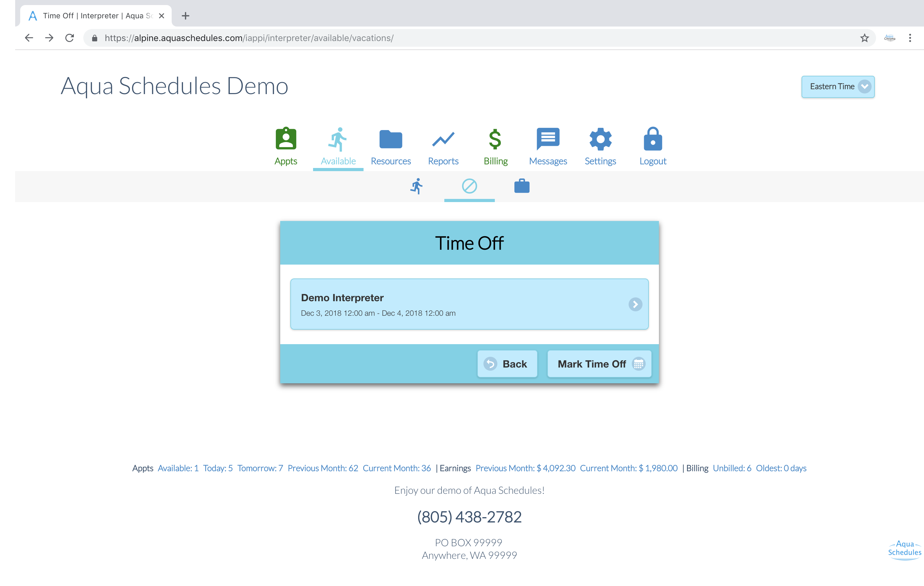The image size is (924, 586).
Task: Open the Settings gear section
Action: click(x=601, y=147)
